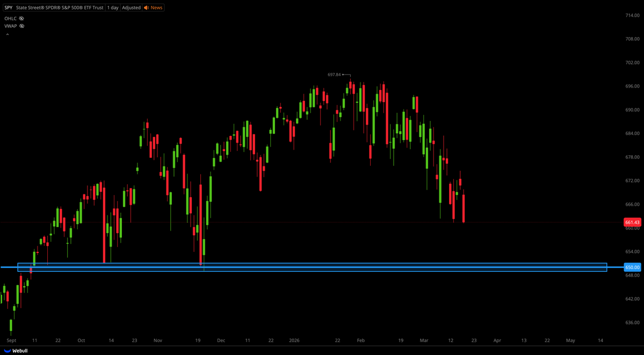Click the 697.84 high price label
Viewport: 644px width, 355px height.
(334, 74)
